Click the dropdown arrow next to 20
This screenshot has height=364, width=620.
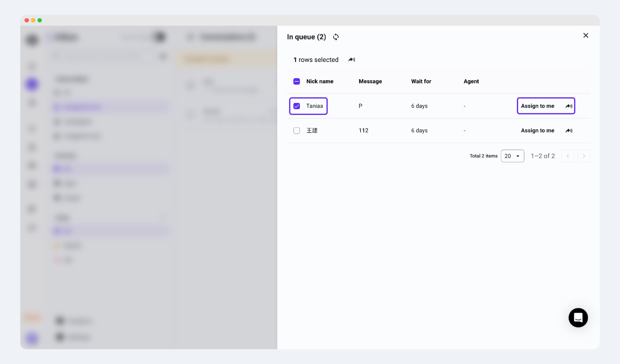click(518, 156)
